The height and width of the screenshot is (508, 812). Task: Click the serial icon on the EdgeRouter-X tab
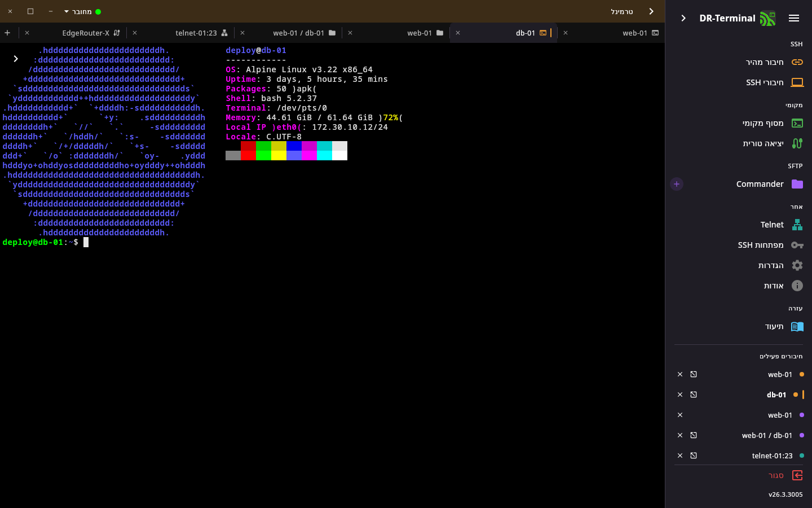click(x=117, y=33)
